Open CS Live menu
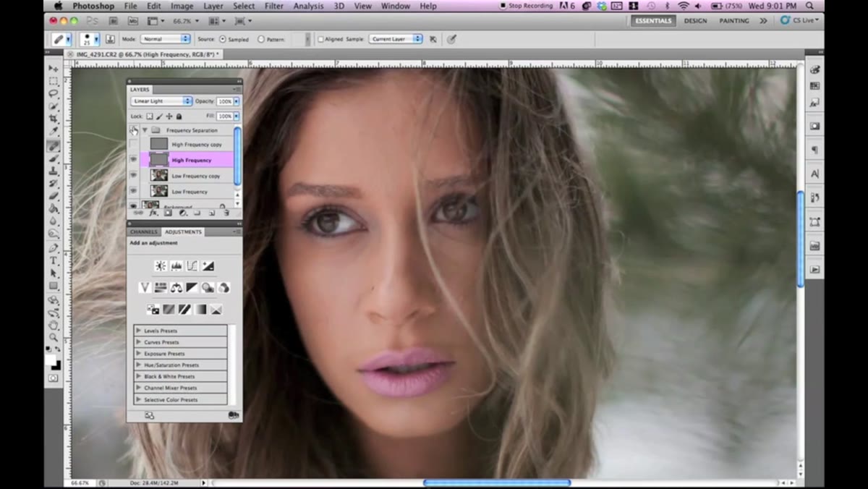The width and height of the screenshot is (868, 489). (x=799, y=21)
